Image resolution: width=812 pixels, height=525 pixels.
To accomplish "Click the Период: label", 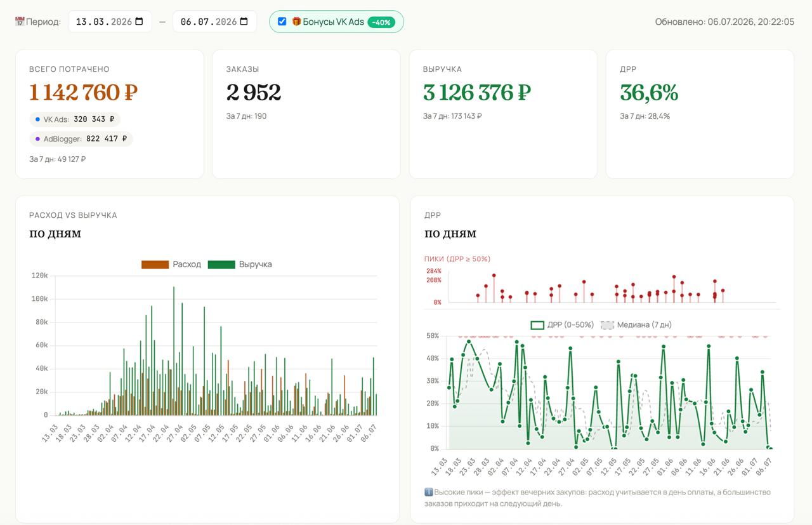I will 43,22.
